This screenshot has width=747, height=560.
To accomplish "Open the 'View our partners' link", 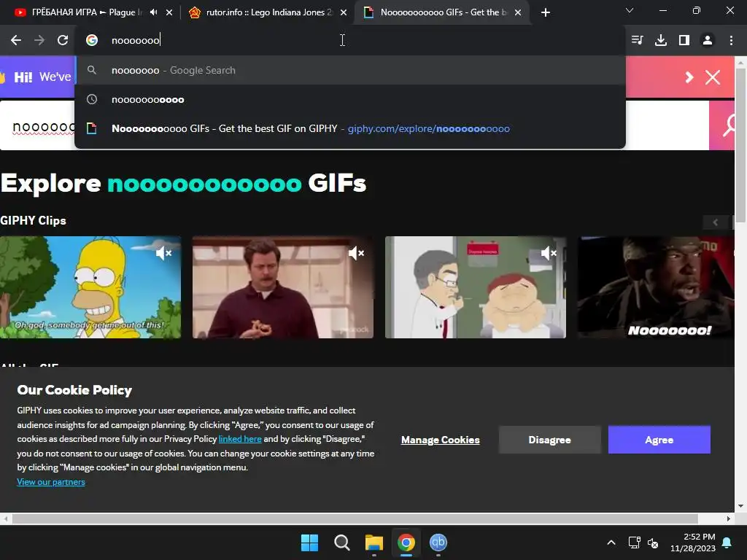I will coord(51,482).
